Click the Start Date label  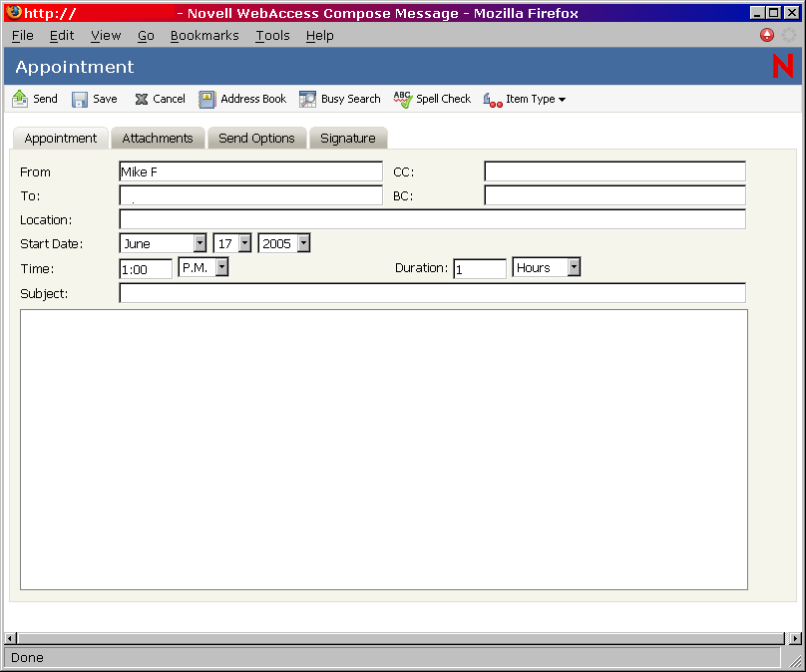coord(52,243)
